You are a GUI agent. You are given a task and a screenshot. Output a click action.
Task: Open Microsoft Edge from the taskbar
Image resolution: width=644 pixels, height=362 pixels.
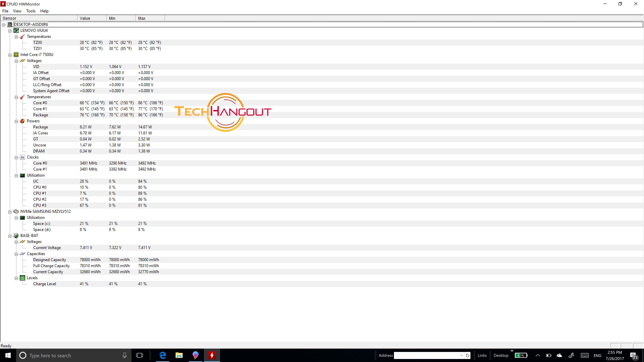click(163, 355)
